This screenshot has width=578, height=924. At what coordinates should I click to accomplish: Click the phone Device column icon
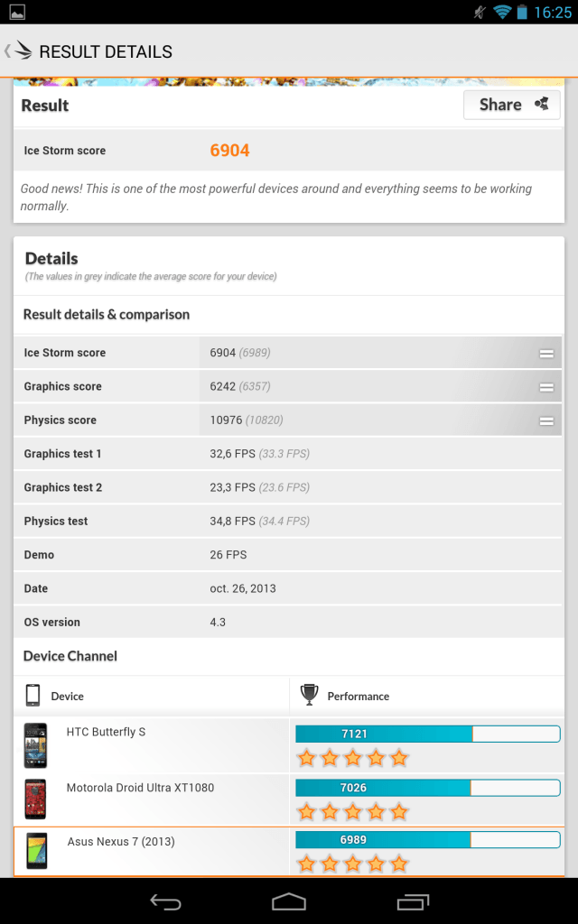[x=33, y=696]
